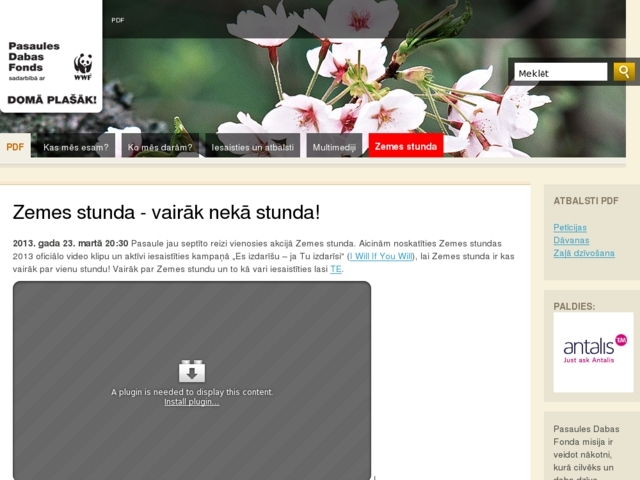Focus the Meklēt search field
The image size is (640, 480).
560,73
